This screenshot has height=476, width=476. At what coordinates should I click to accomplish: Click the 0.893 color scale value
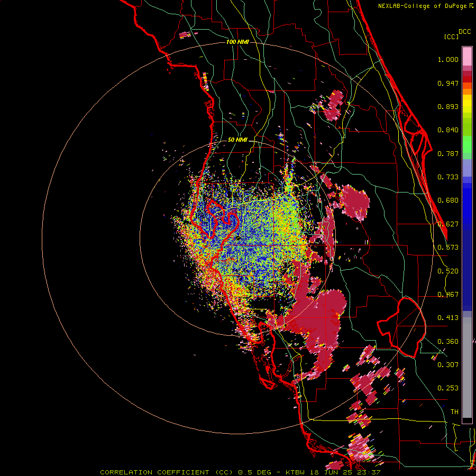(448, 106)
